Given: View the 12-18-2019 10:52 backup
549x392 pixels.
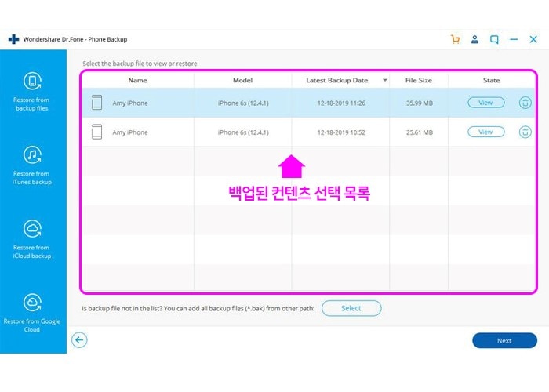Looking at the screenshot, I should coord(486,132).
